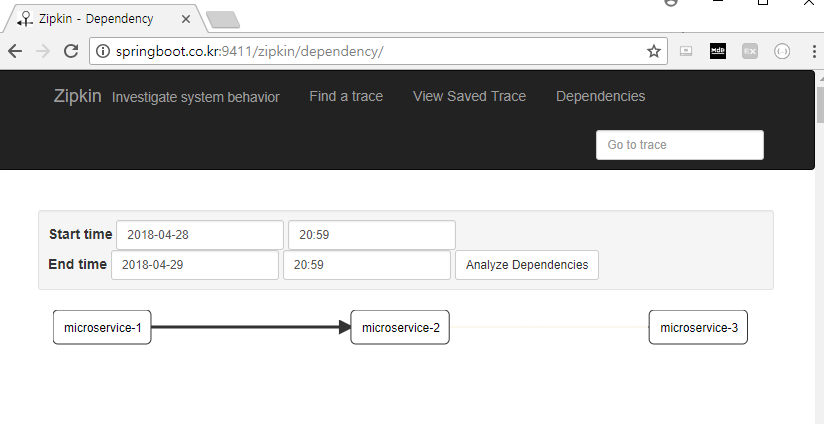Focus the Go to trace search box
Image resolution: width=824 pixels, height=424 pixels.
(x=679, y=144)
